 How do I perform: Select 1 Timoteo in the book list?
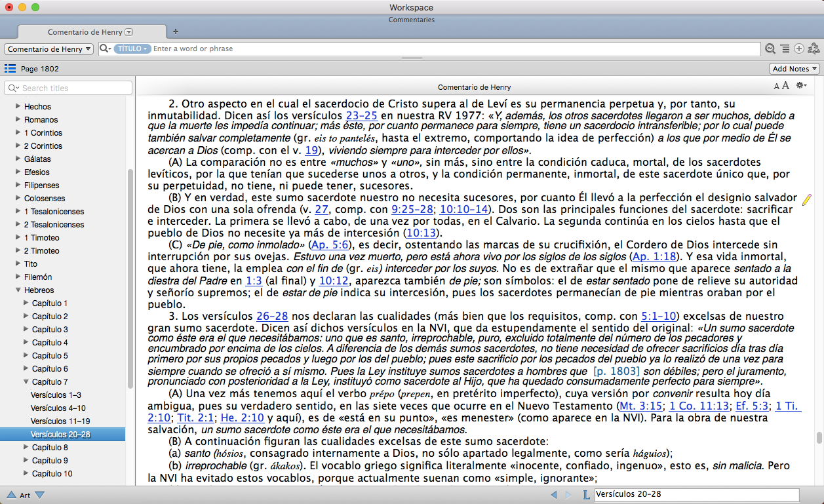(x=42, y=237)
